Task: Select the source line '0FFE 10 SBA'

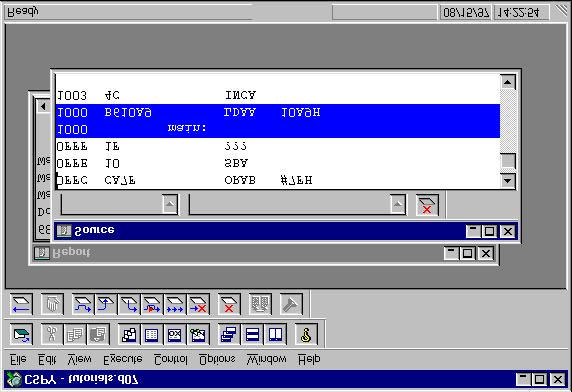Action: tap(278, 163)
